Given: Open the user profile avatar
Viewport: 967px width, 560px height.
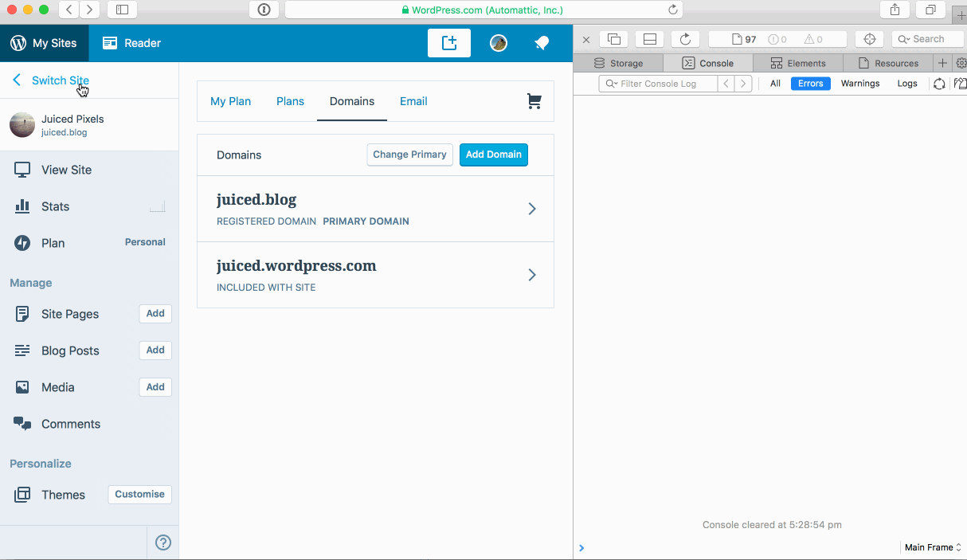Looking at the screenshot, I should (x=499, y=43).
